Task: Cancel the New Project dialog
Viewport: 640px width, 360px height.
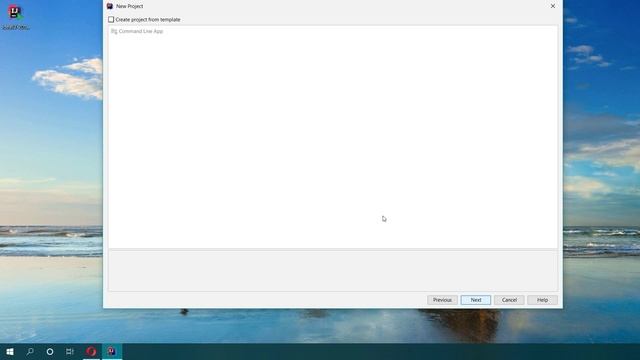Action: (509, 300)
